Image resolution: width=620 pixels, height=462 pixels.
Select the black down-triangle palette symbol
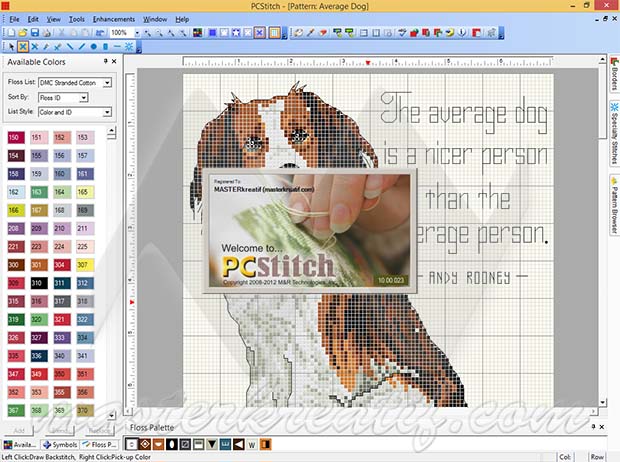click(212, 445)
